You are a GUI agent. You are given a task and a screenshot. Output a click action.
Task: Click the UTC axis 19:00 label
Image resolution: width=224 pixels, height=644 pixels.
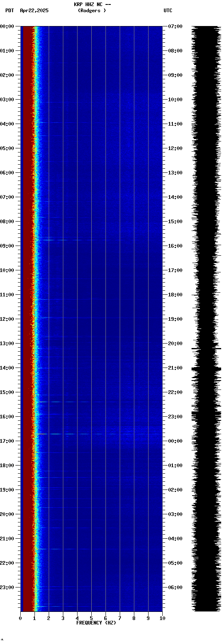(175, 319)
